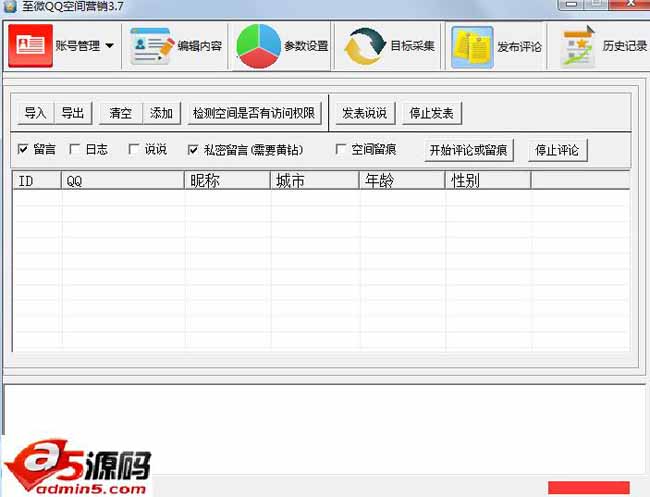
Task: Select the 发布评论 sticky notes icon
Action: 473,47
